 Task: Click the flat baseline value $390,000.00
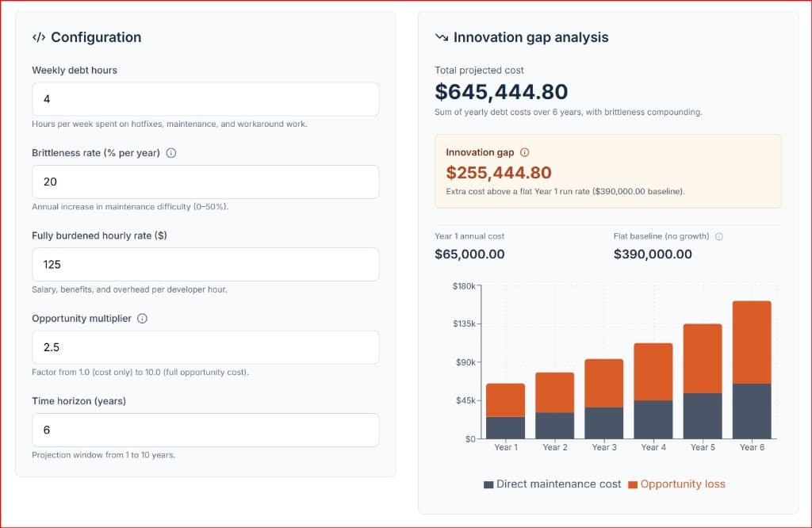(653, 254)
